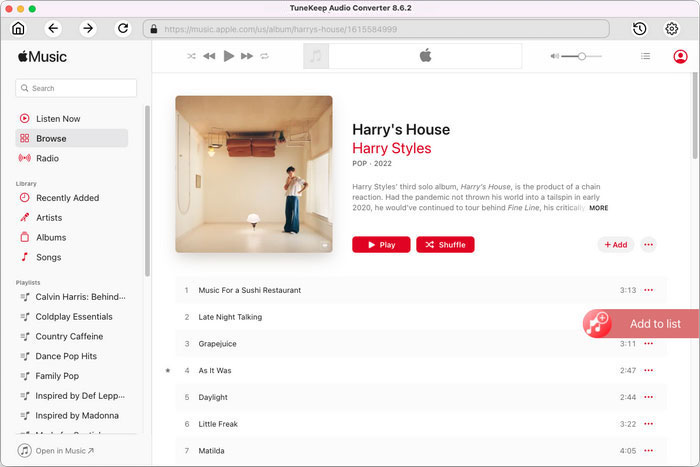Click the sidebar vertical scrollbar

tap(147, 191)
